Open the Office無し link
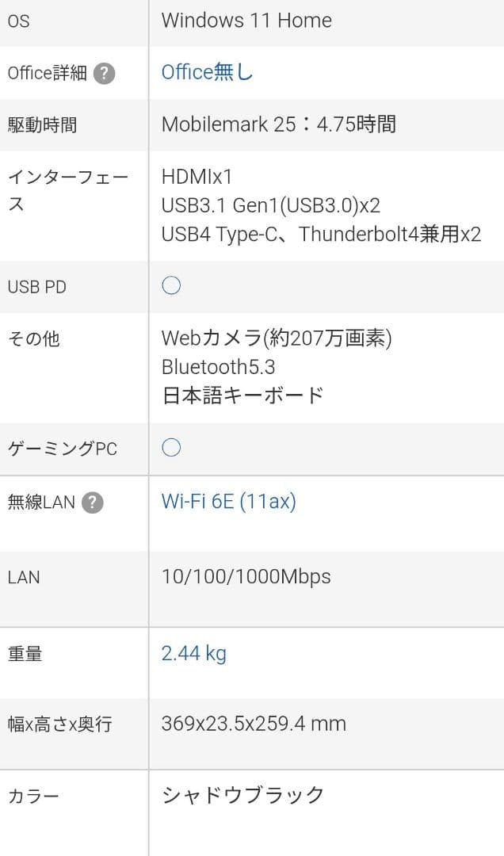The height and width of the screenshot is (856, 504). coord(206,72)
